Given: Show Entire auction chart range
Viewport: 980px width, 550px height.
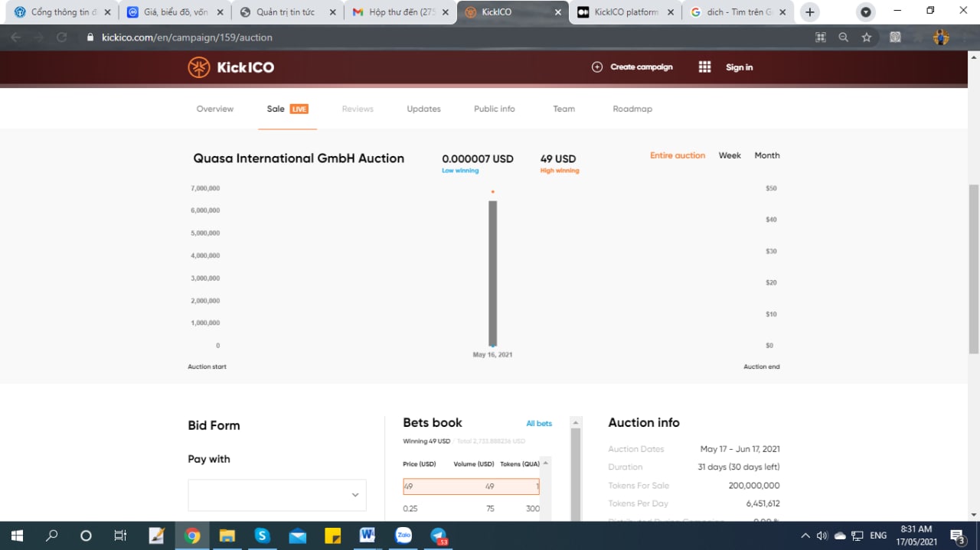Looking at the screenshot, I should [678, 155].
